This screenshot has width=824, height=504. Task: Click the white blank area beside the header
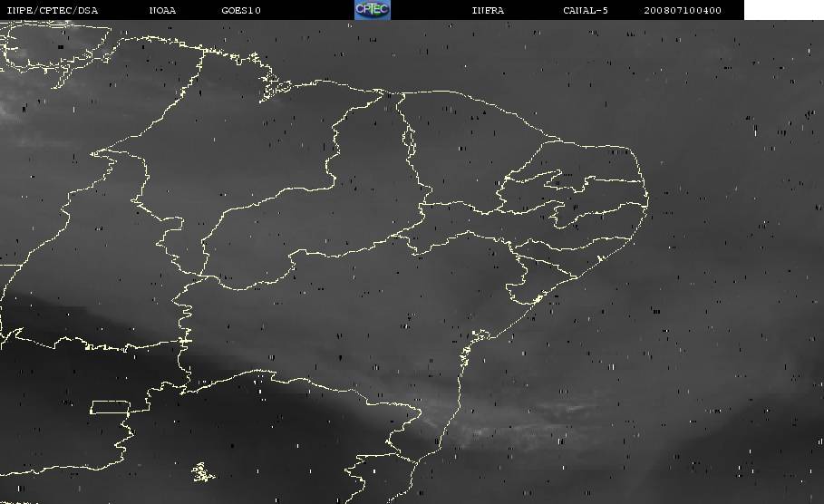(x=783, y=10)
